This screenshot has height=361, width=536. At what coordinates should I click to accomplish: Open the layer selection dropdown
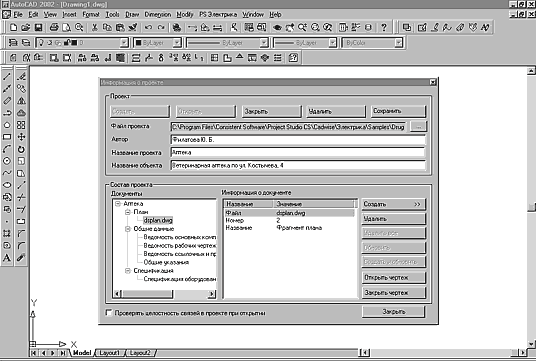click(x=82, y=43)
